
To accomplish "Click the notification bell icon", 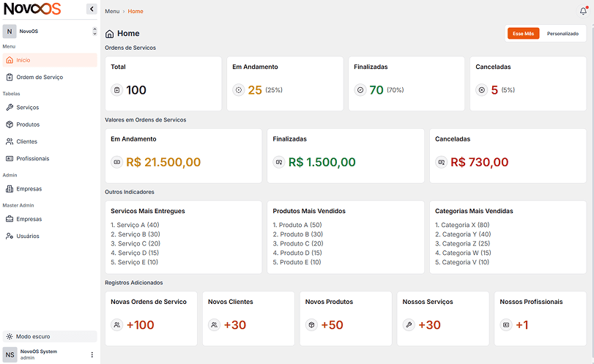I will click(x=583, y=11).
